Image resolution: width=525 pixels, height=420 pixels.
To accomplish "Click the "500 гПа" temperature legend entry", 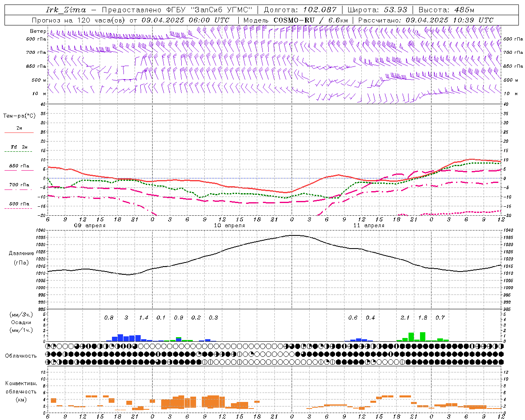I will (19, 204).
